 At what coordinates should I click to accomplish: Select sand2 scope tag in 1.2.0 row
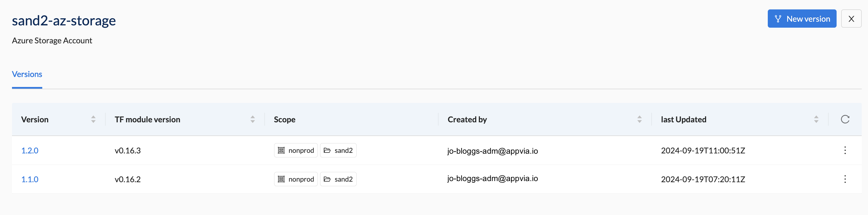338,150
